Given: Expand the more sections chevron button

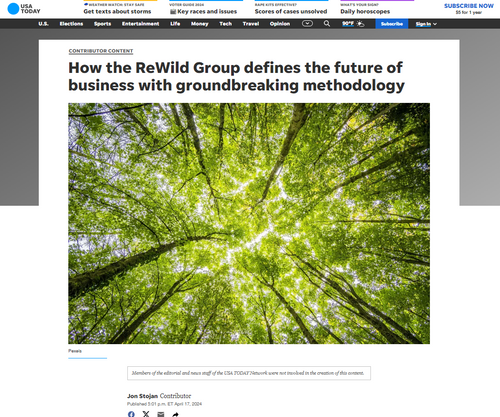Looking at the screenshot, I should 307,24.
